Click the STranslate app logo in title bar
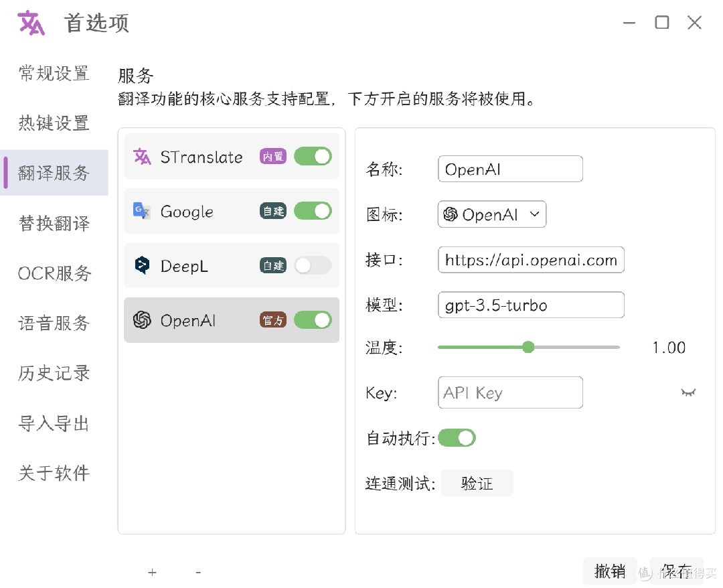Image resolution: width=723 pixels, height=588 pixels. pos(31,23)
